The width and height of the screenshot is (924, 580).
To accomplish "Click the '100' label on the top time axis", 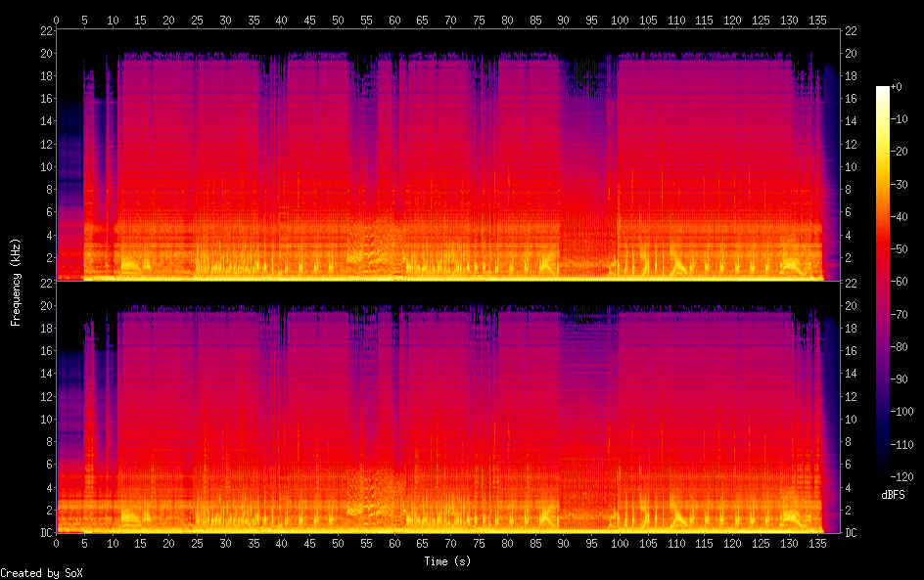I will (x=620, y=20).
